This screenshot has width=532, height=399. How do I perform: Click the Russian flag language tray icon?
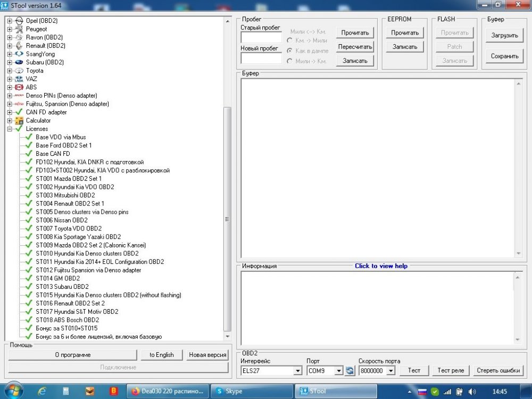coord(422,392)
